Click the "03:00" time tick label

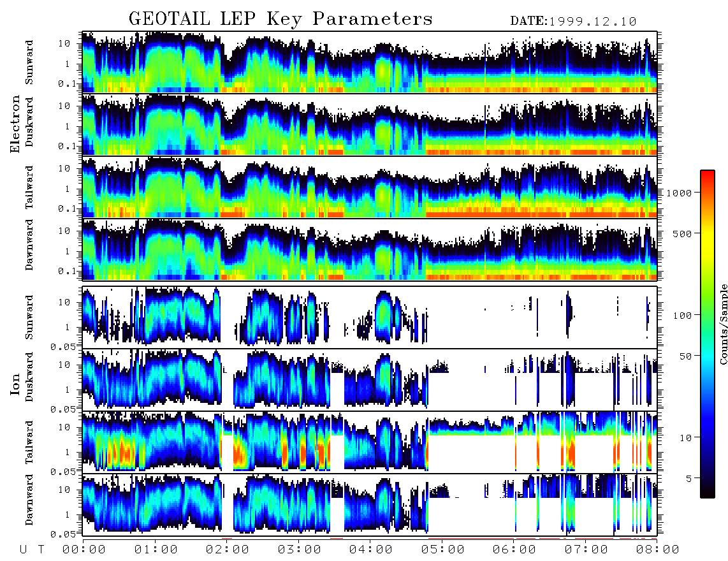[300, 550]
